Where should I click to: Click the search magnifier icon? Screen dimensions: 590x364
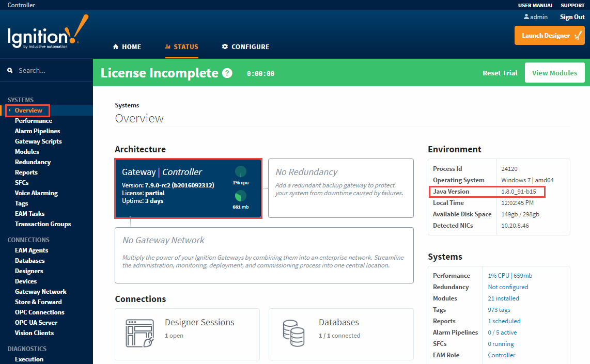click(10, 71)
